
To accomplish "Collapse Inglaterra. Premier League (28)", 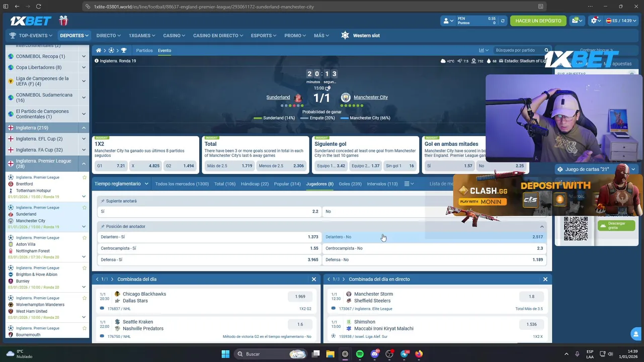I will [84, 164].
